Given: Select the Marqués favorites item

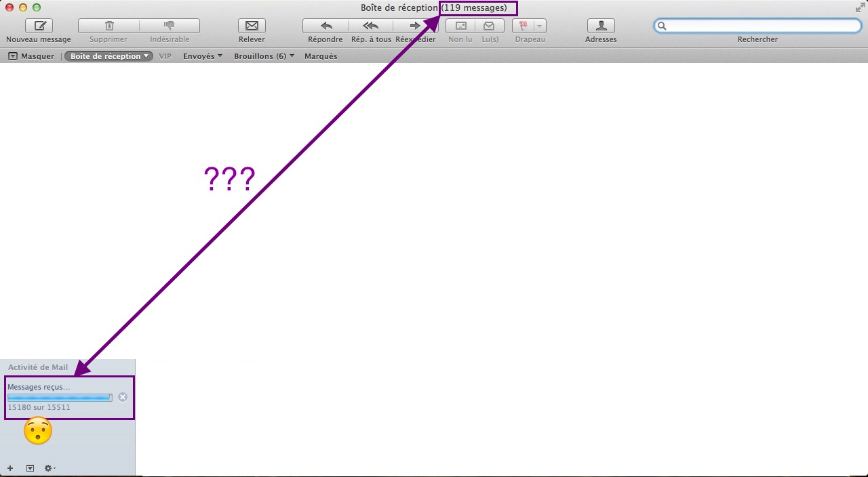Looking at the screenshot, I should coord(321,56).
